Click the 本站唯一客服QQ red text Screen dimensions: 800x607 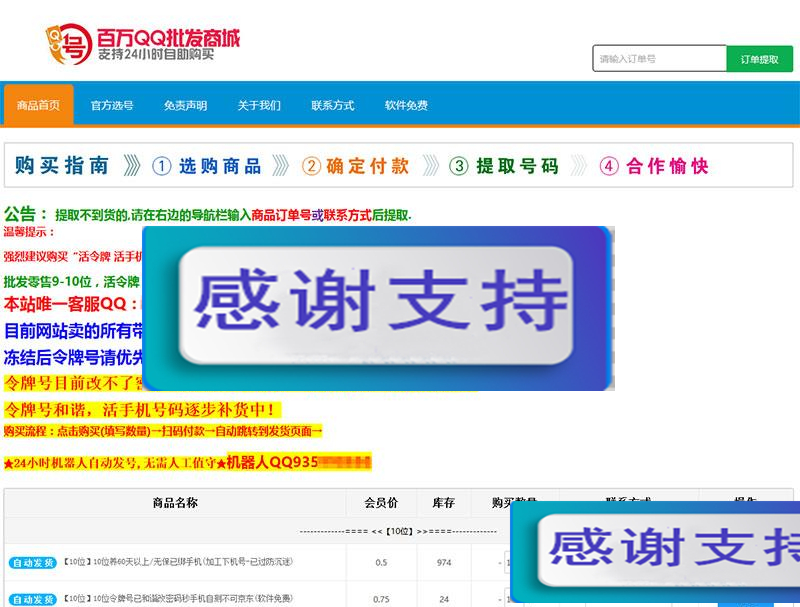pos(73,304)
